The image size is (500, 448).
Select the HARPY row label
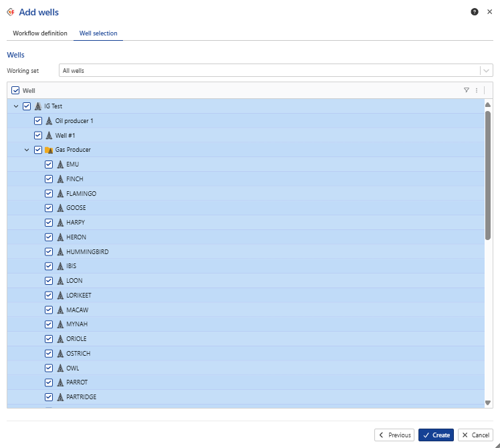[x=76, y=223]
